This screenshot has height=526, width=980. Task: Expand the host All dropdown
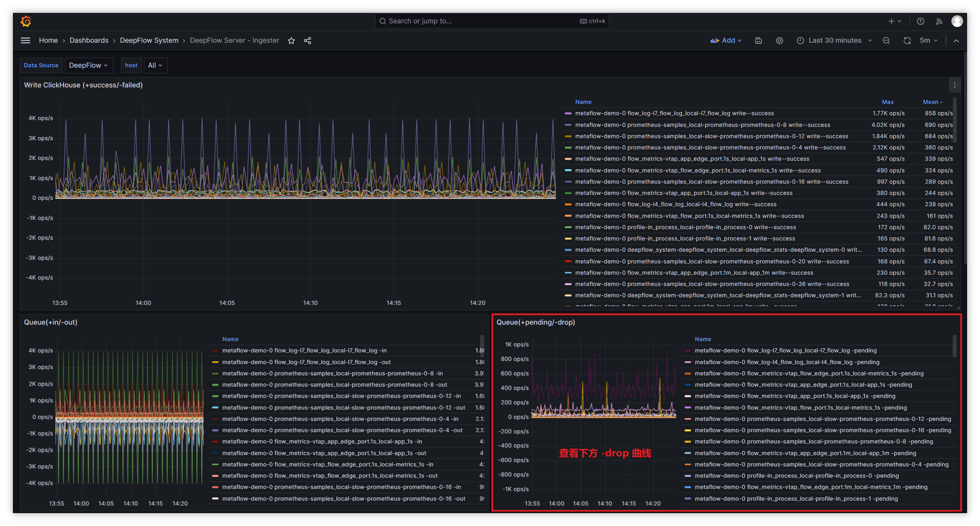155,65
